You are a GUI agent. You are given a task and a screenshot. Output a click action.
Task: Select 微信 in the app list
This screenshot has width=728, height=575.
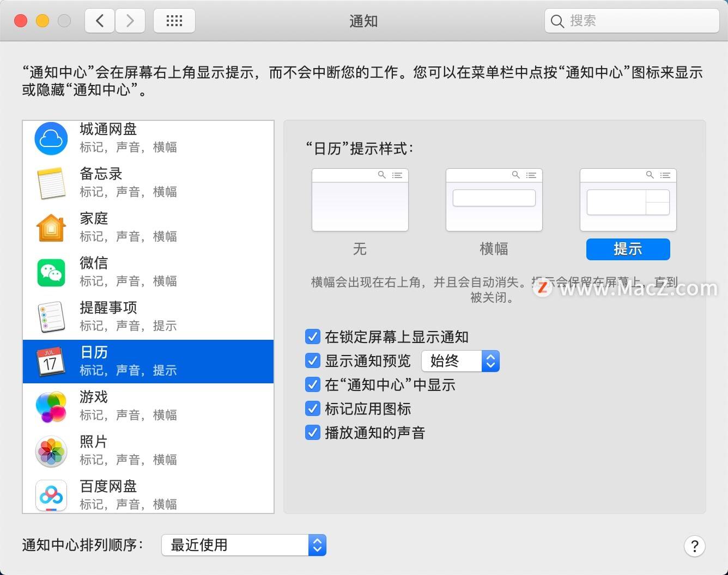[x=148, y=272]
